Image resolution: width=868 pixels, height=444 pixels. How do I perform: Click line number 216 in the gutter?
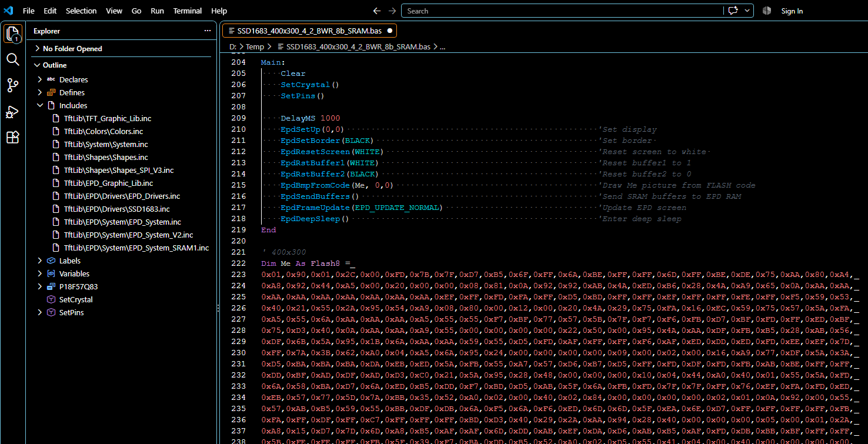[x=238, y=196]
